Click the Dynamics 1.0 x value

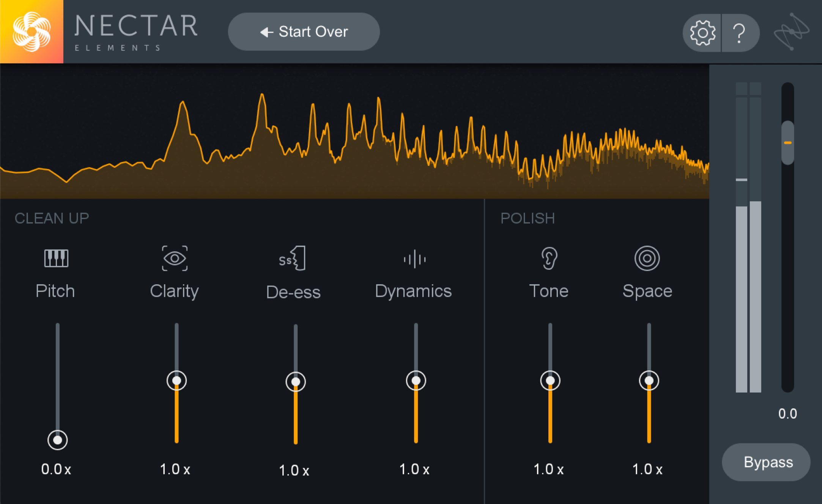(x=414, y=469)
